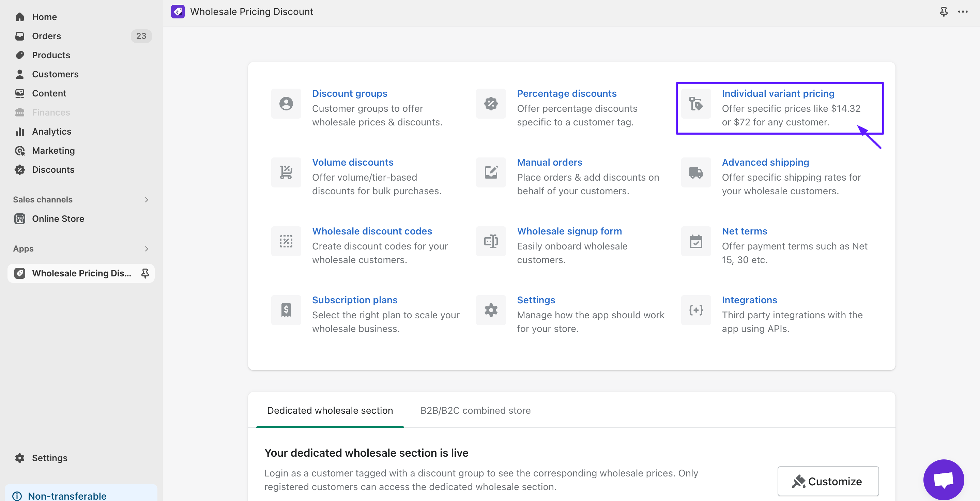
Task: Click 'Your dedicated wholesale section is live' heading
Action: [x=366, y=453]
